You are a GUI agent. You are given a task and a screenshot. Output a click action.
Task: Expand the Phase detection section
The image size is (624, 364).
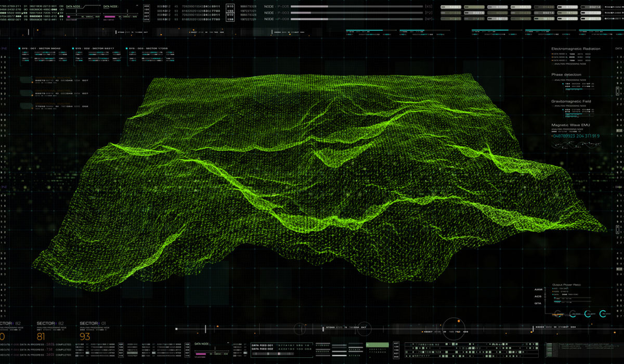click(566, 75)
